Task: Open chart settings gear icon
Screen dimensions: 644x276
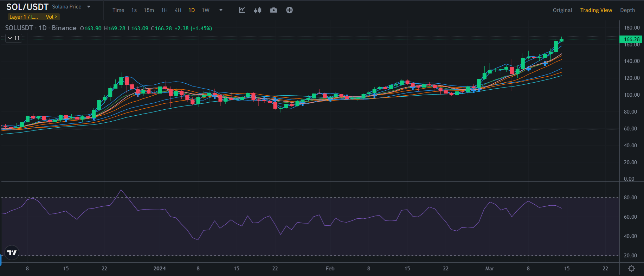Action: pos(631,269)
